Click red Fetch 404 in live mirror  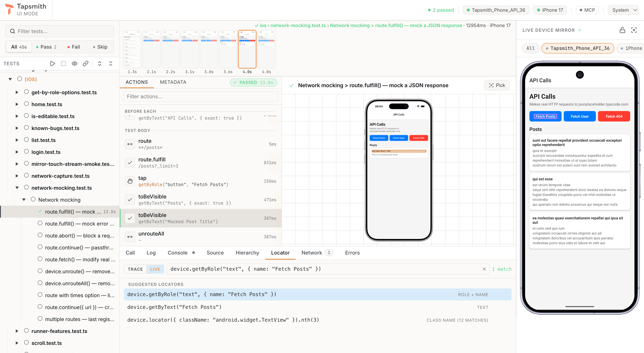pyautogui.click(x=614, y=116)
